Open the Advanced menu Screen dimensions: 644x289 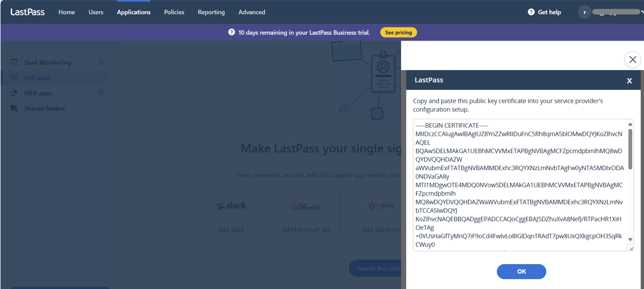click(252, 12)
